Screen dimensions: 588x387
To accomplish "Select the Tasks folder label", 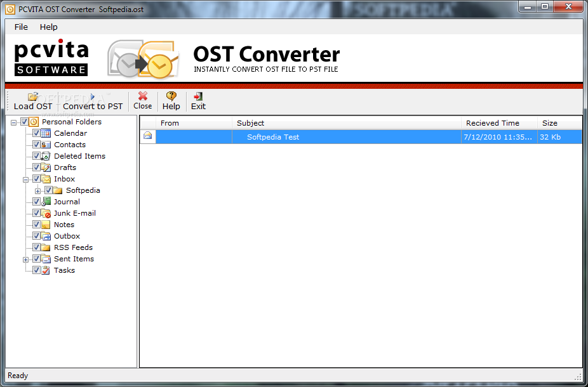I will [64, 270].
